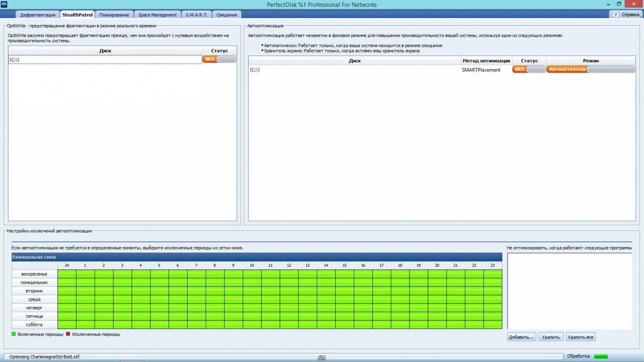The width and height of the screenshot is (644, 362).
Task: Minimize the PerfectDisk window
Action: click(608, 4)
